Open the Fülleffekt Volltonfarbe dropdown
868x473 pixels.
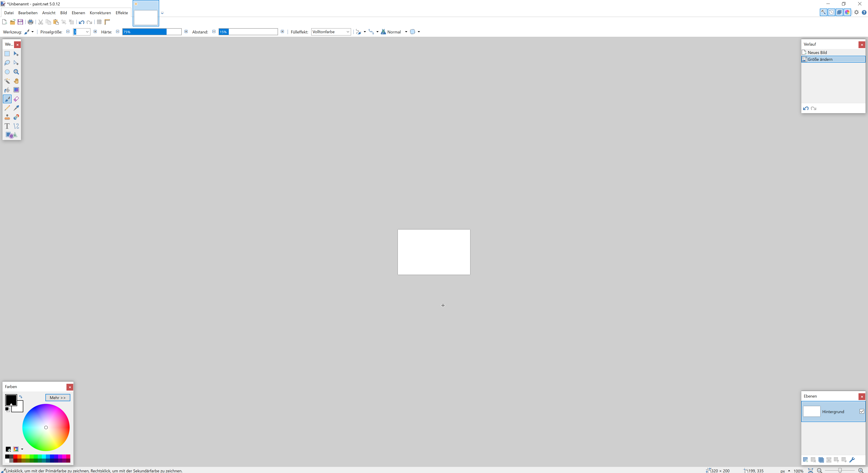pyautogui.click(x=330, y=32)
